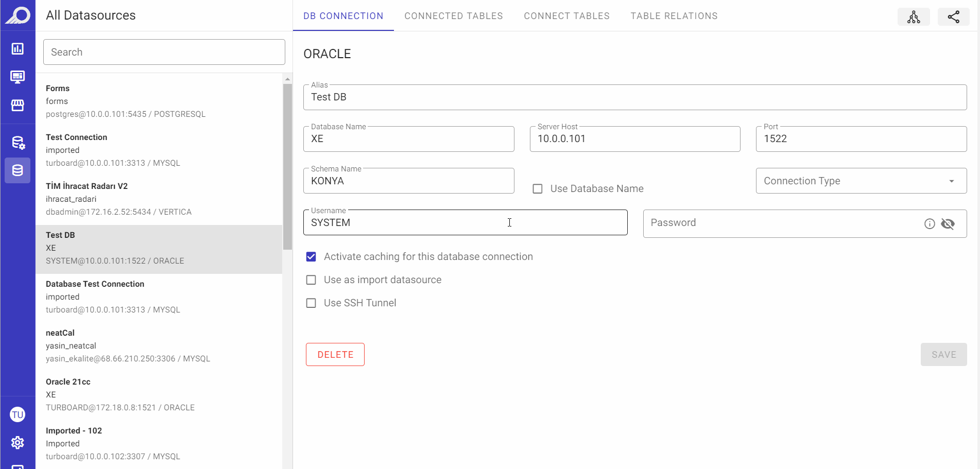The height and width of the screenshot is (469, 980).
Task: Check the Use Database Name checkbox
Action: click(538, 189)
